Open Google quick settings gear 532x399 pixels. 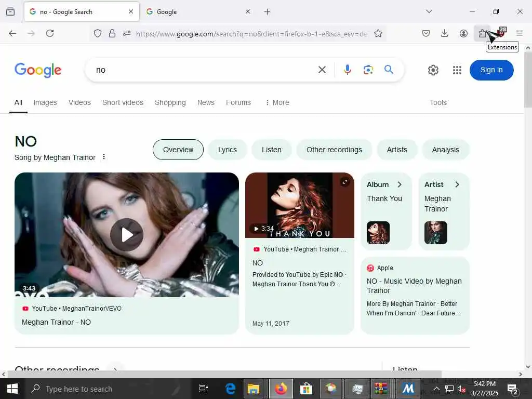click(x=433, y=70)
